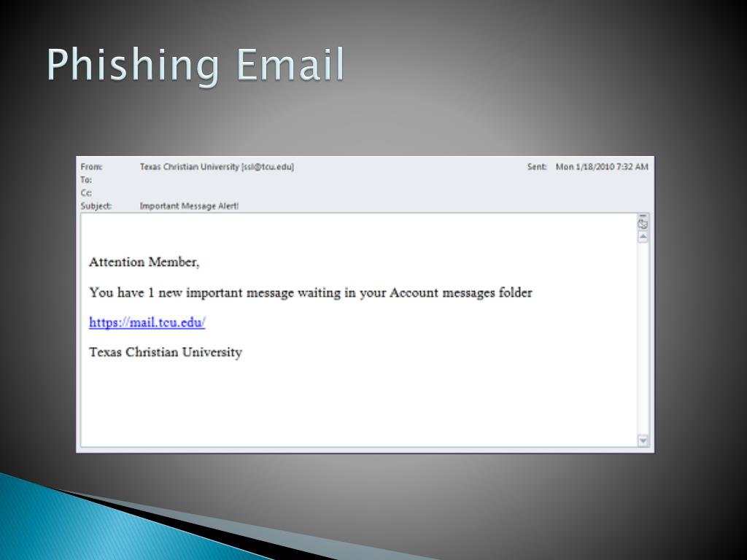
Task: Click the 'You have 1 new important message' sentence
Action: click(311, 292)
